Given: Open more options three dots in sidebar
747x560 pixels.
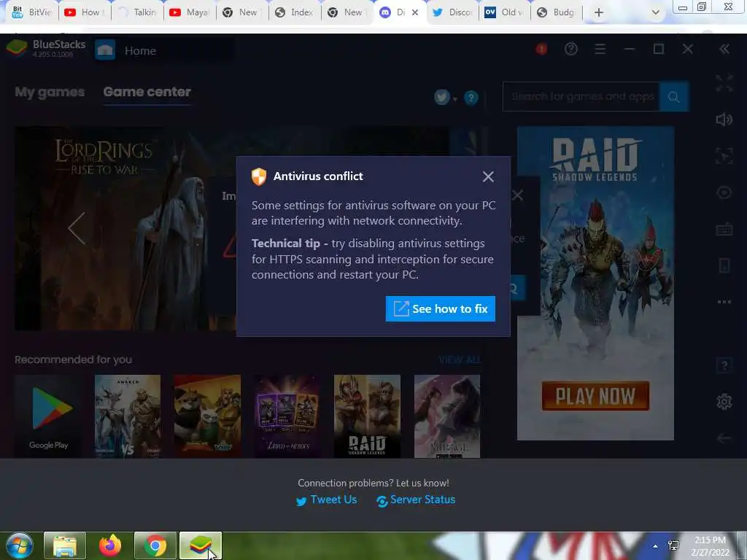Looking at the screenshot, I should 724,301.
